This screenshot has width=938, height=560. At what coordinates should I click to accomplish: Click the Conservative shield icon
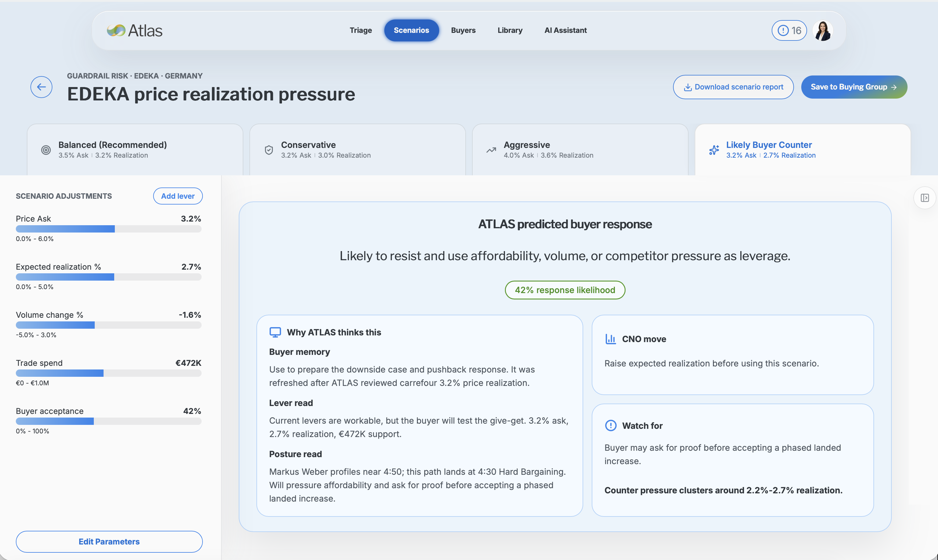269,150
